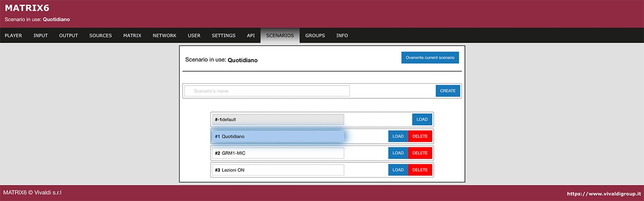This screenshot has width=644, height=201.
Task: Go to the API tab
Action: [251, 36]
